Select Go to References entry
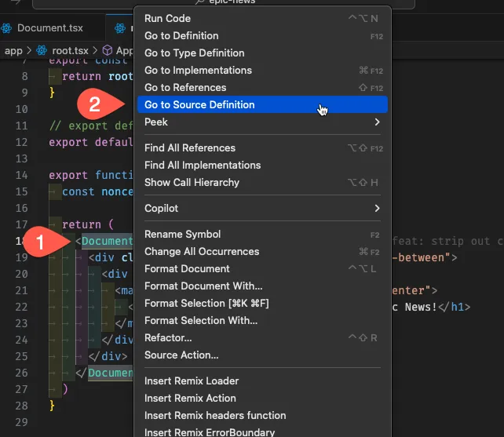 [x=262, y=87]
